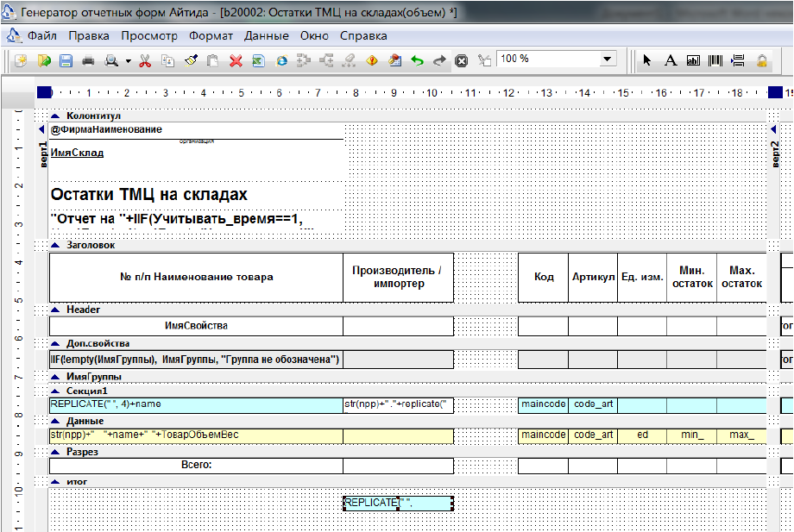Collapse the Данные section
Screen dimensions: 794x532
pos(55,422)
